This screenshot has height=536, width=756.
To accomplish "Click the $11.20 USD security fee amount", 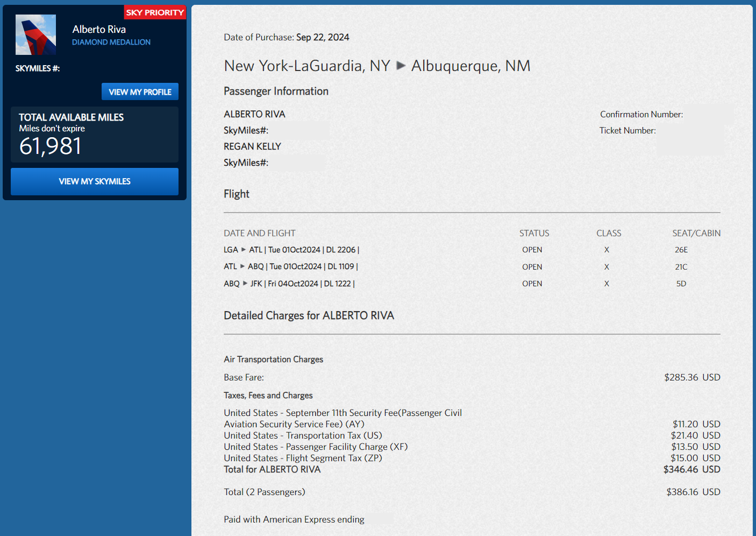I will click(696, 424).
